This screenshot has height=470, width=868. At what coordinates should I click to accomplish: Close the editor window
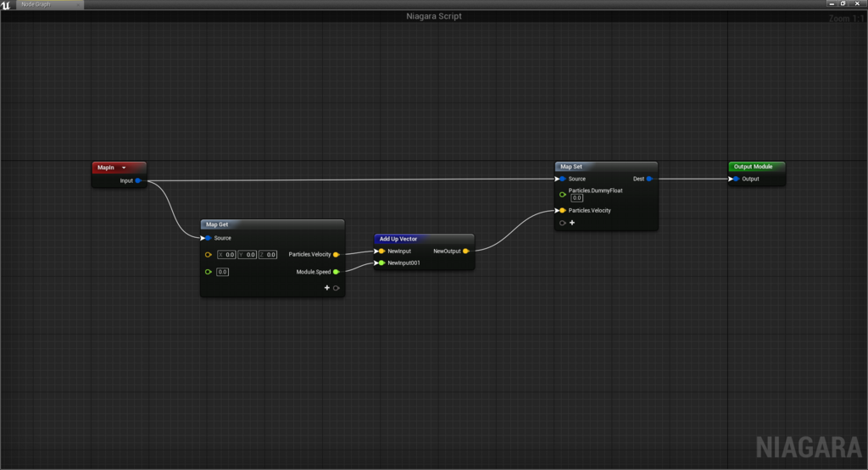point(857,4)
